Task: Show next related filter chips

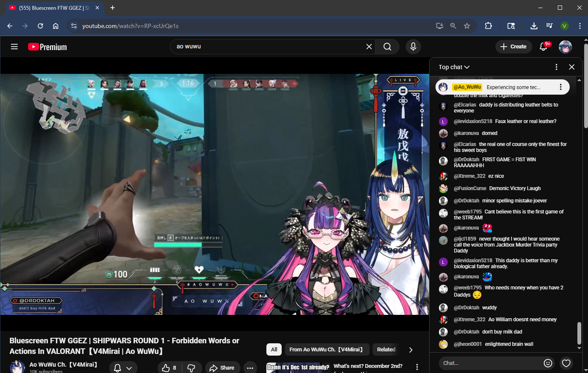Action: point(410,350)
